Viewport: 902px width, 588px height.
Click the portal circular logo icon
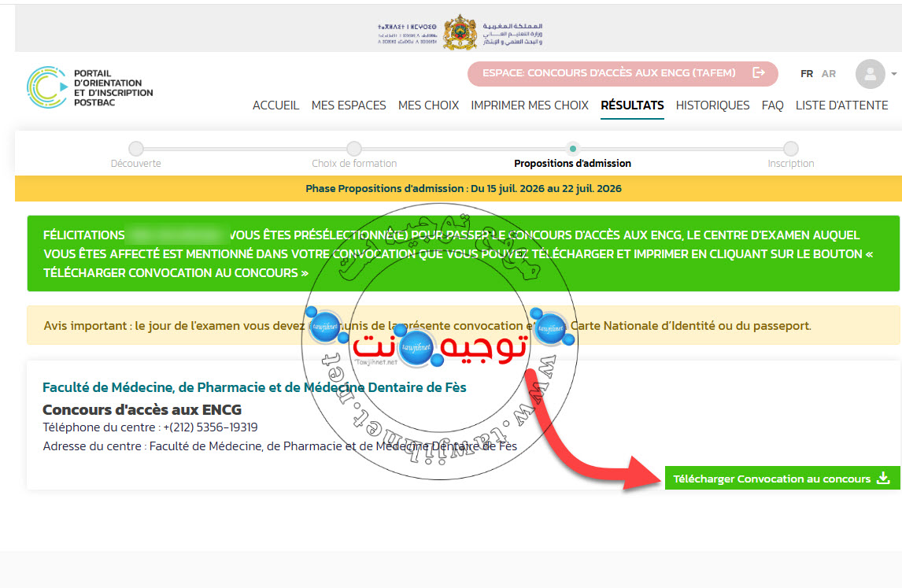point(47,87)
